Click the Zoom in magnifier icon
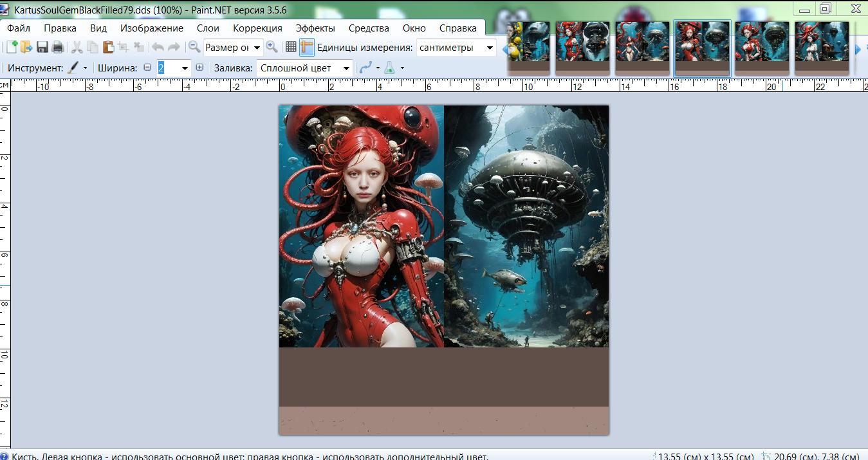868x460 pixels. [x=272, y=47]
